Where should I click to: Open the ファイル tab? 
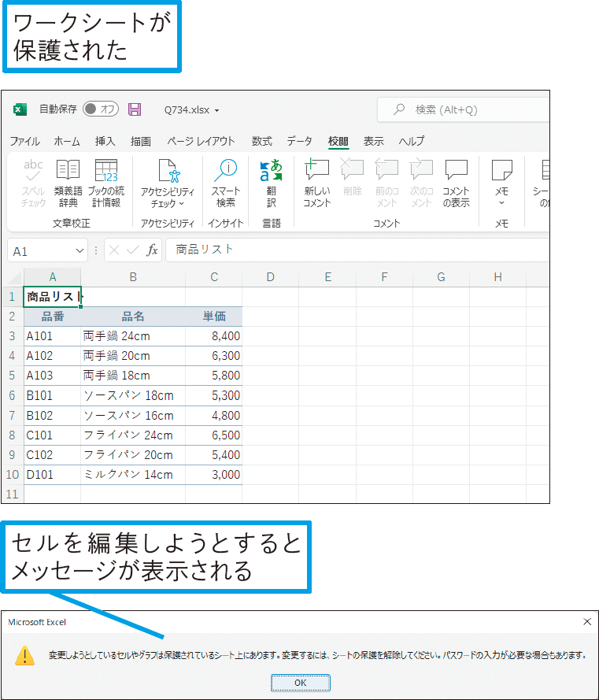25,142
